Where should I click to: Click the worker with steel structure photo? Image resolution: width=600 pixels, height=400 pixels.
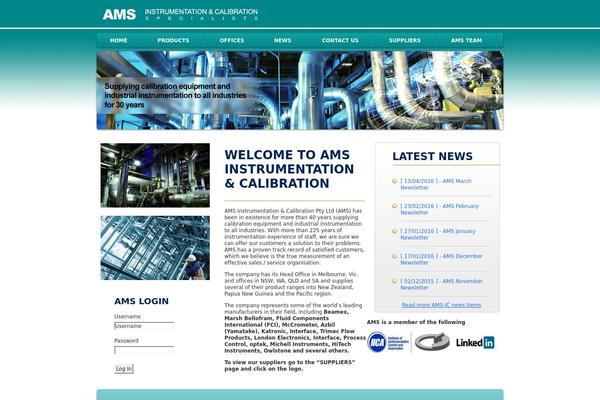(155, 248)
